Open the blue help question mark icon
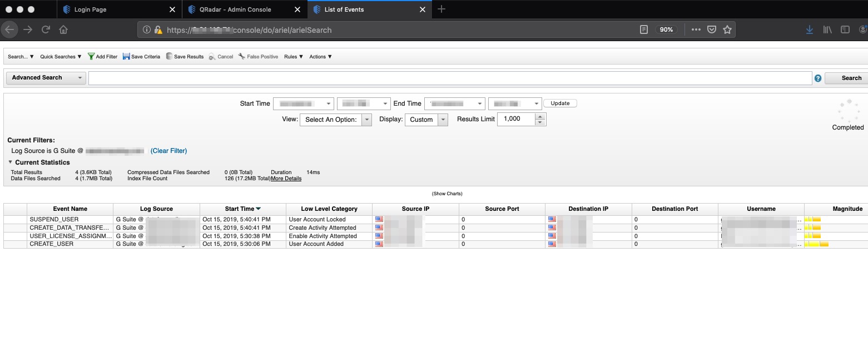The height and width of the screenshot is (346, 868). [818, 78]
